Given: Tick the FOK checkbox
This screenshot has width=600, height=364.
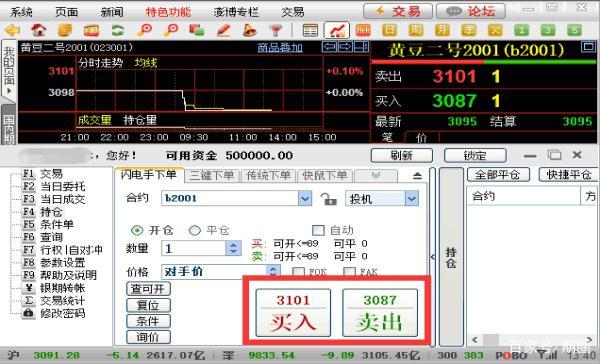Looking at the screenshot, I should coord(298,272).
